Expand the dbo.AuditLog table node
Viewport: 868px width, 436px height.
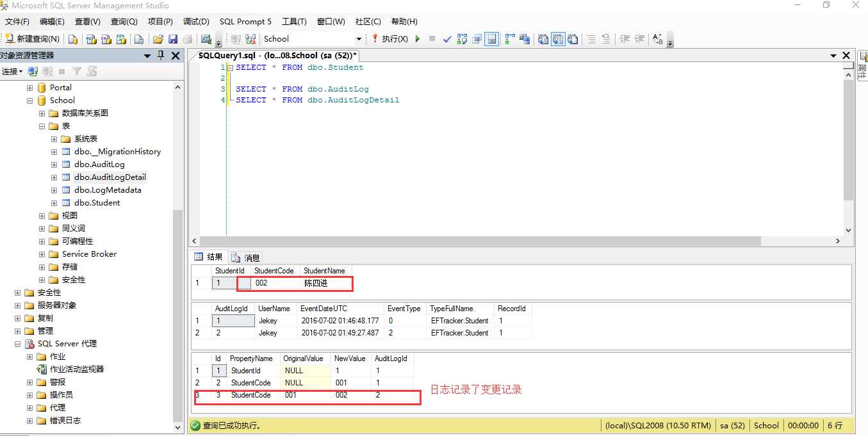point(54,165)
